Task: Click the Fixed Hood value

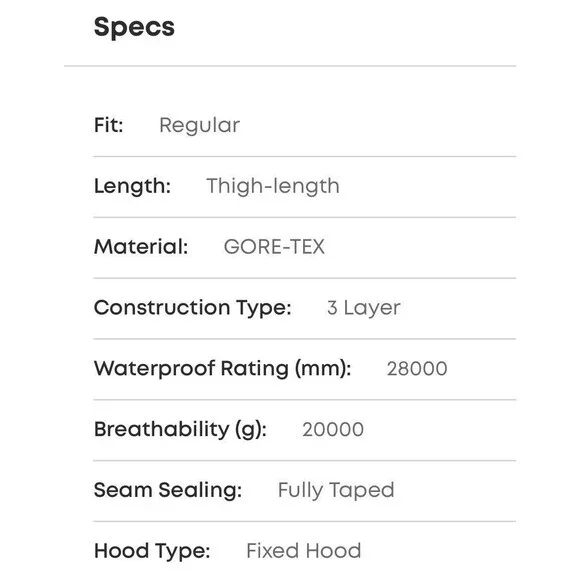Action: coord(304,551)
